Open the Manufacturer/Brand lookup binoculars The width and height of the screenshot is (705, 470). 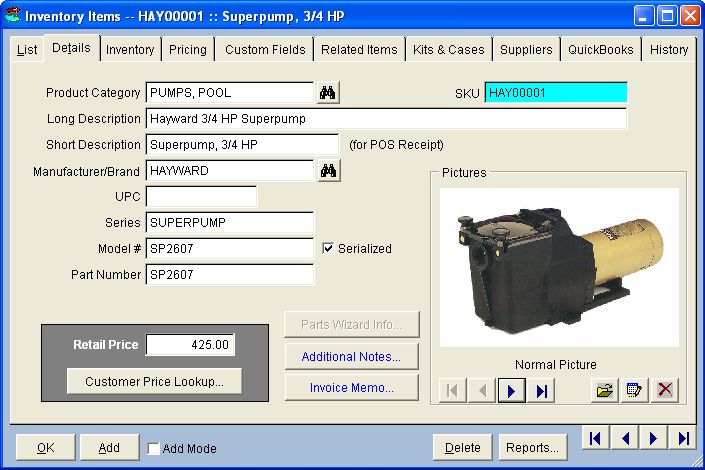click(329, 171)
